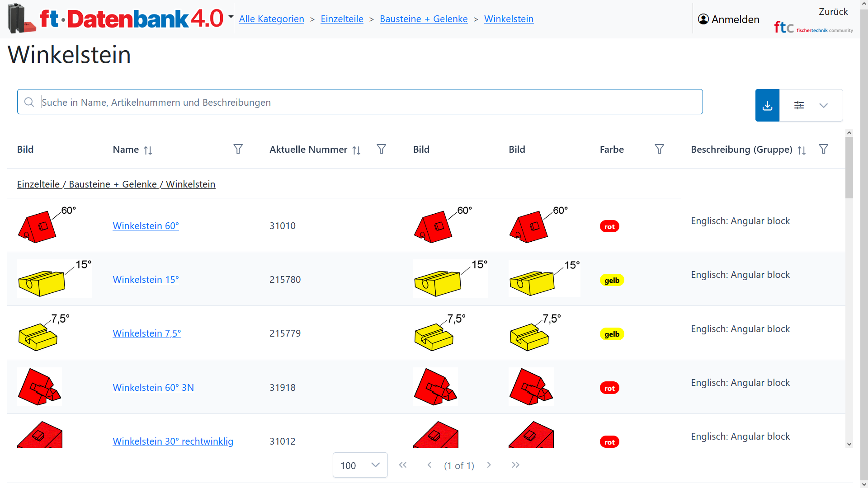The height and width of the screenshot is (488, 868).
Task: Open the Winkelstein 15° link
Action: click(146, 279)
